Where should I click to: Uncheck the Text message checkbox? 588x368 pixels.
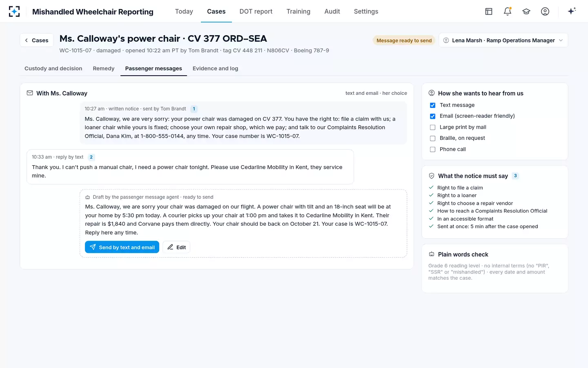tap(433, 105)
